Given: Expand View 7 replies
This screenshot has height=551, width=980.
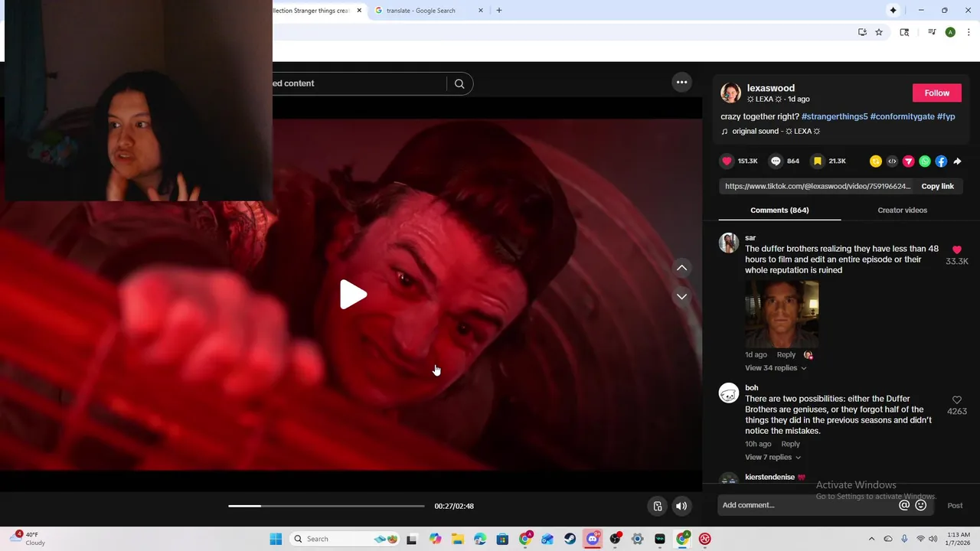Looking at the screenshot, I should click(x=773, y=457).
